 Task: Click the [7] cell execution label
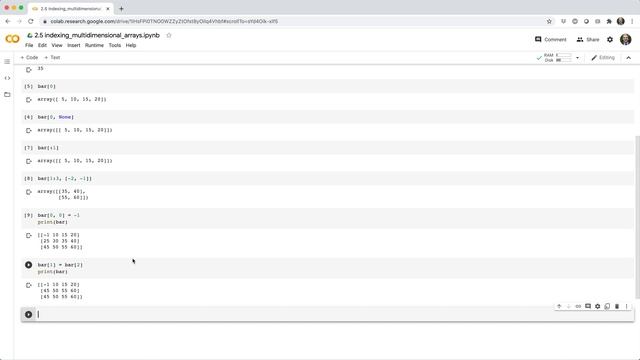[x=28, y=148]
